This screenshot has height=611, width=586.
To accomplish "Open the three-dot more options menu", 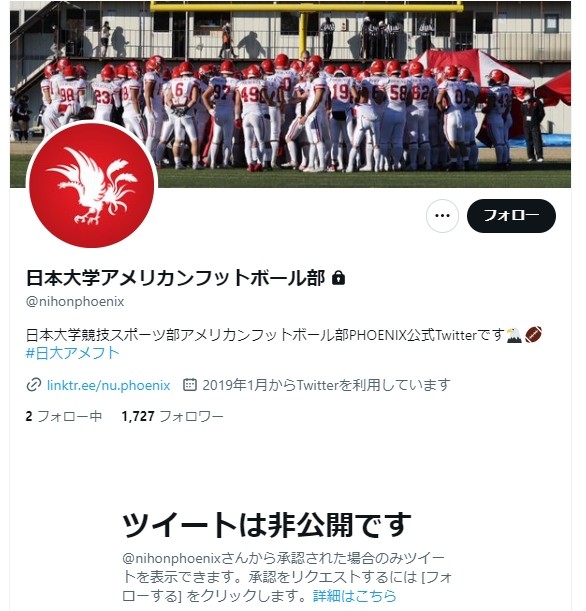I will pos(442,215).
